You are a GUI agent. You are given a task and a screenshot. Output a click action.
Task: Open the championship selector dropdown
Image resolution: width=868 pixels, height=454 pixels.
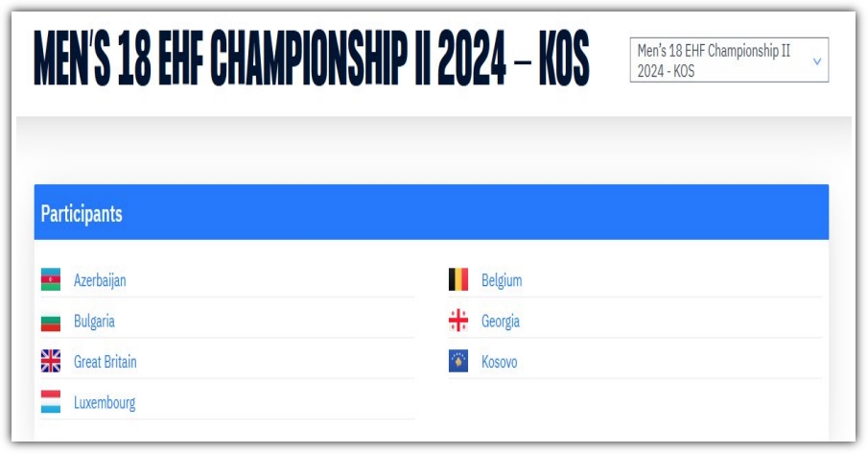729,60
